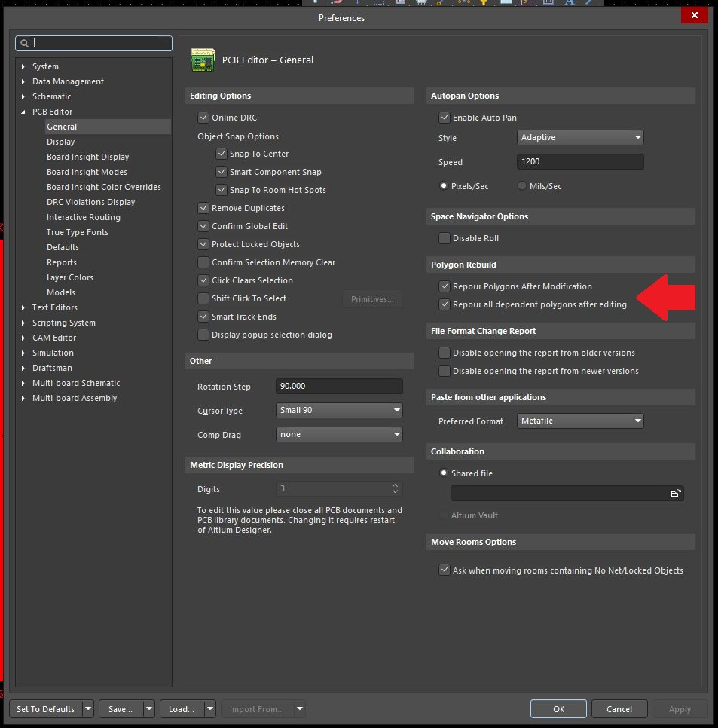This screenshot has height=728, width=718.
Task: Expand the Data Management node
Action: [x=23, y=81]
